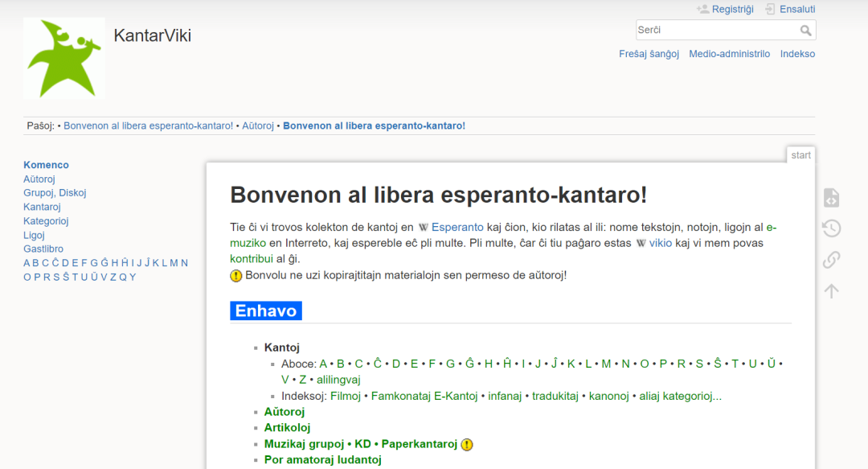Open the Muzikaj grupoj link
Image resolution: width=868 pixels, height=469 pixels.
tap(304, 444)
